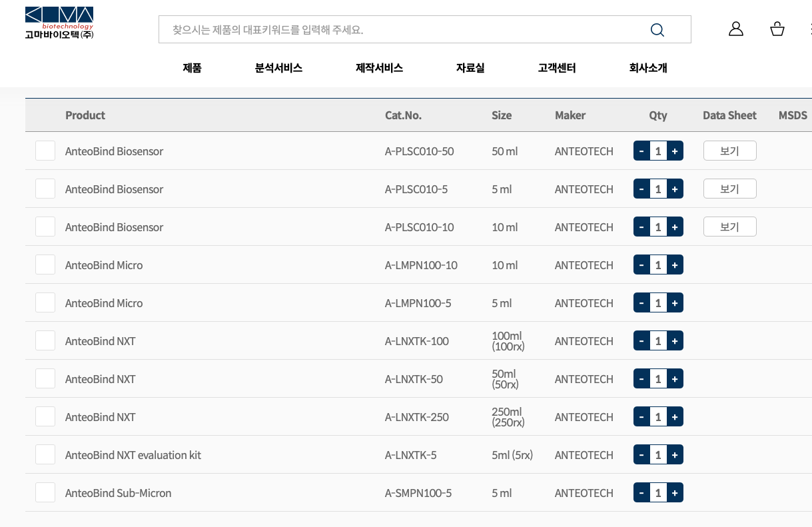
Task: Increase quantity for A-PLSC010-5
Action: (675, 189)
